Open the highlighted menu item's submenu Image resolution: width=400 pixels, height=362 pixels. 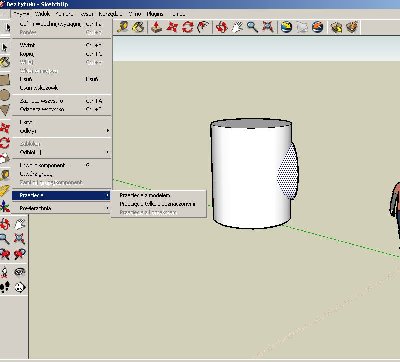pyautogui.click(x=61, y=195)
